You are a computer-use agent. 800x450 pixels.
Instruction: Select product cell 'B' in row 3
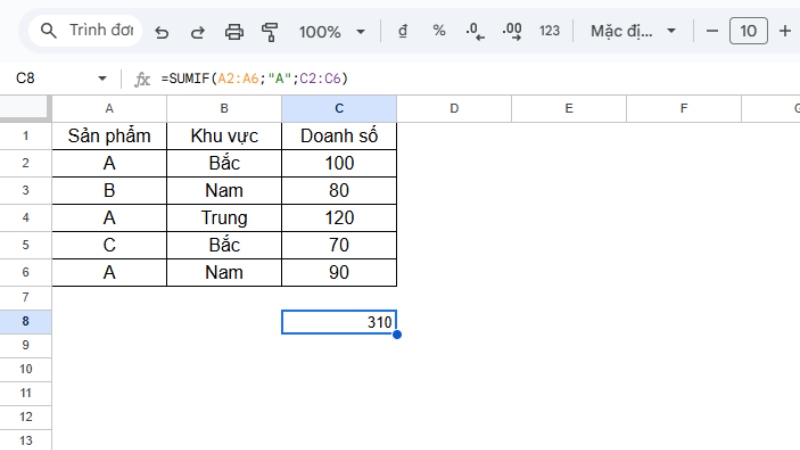(x=109, y=191)
